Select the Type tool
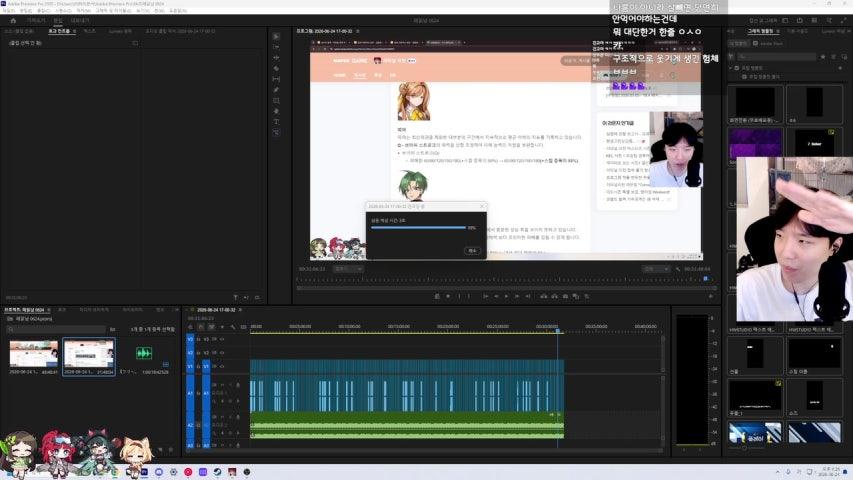Viewport: 853px width, 480px height. tap(276, 121)
